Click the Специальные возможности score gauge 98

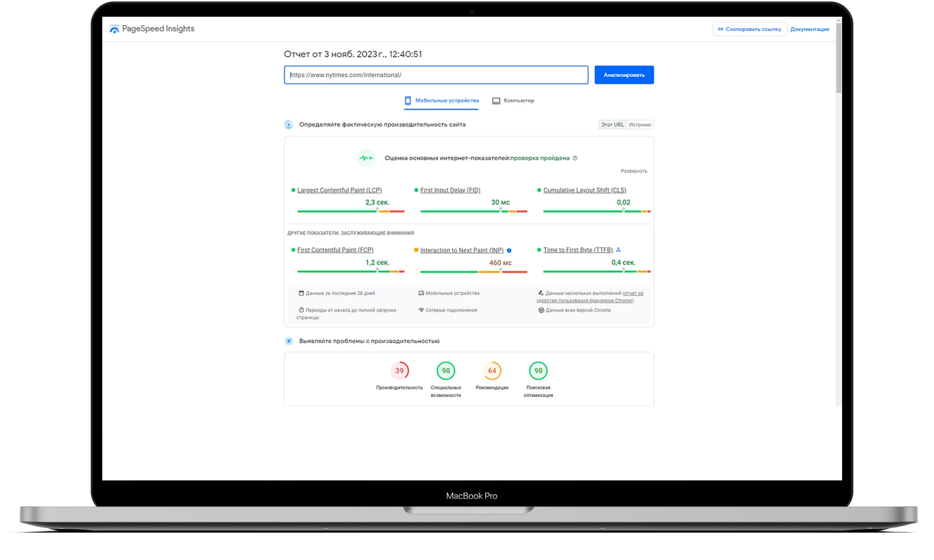[446, 371]
